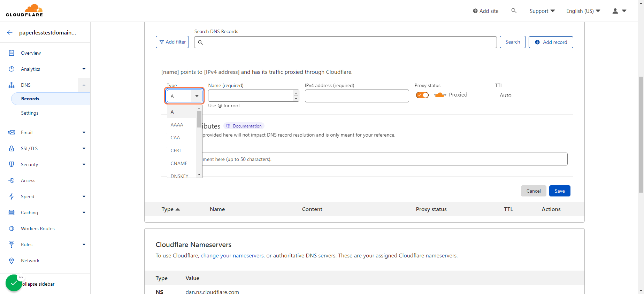Click the Type dropdown arrow
The height and width of the screenshot is (294, 644).
[x=197, y=96]
